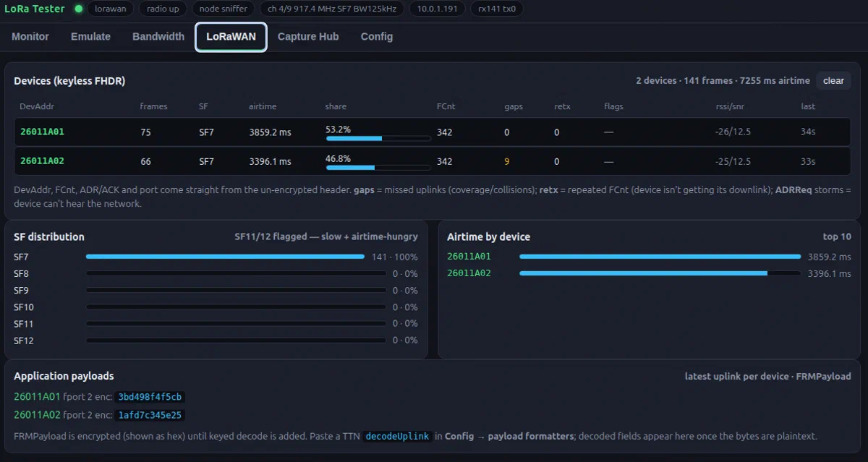Click the 26011A02 airtime bar
The image size is (868, 462).
[660, 273]
